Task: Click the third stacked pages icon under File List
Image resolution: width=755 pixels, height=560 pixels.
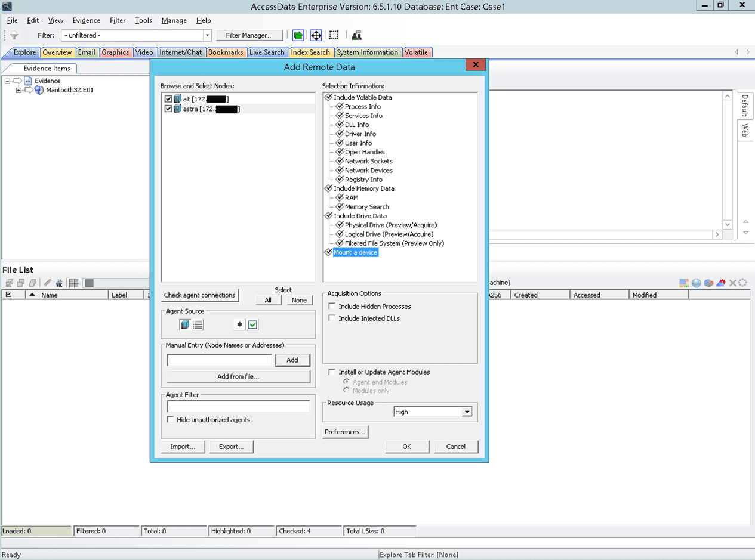Action: 32,283
